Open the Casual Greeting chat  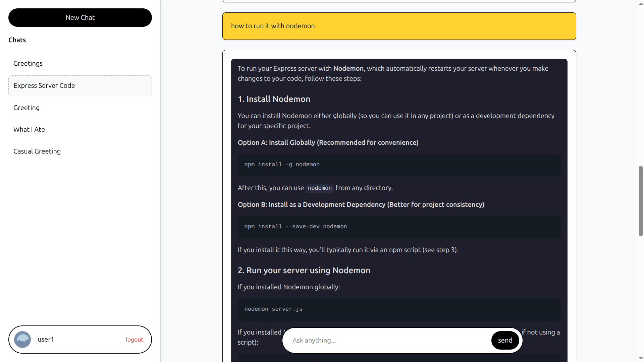pyautogui.click(x=37, y=151)
